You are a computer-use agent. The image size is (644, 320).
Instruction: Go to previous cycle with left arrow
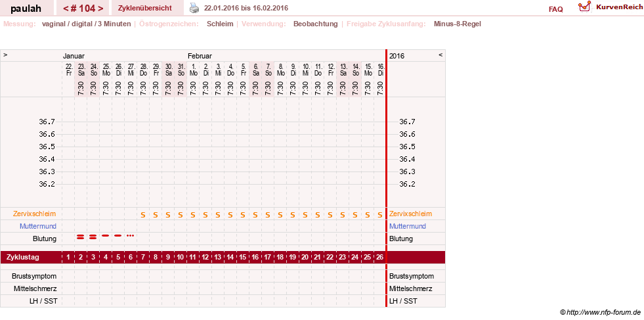[65, 9]
